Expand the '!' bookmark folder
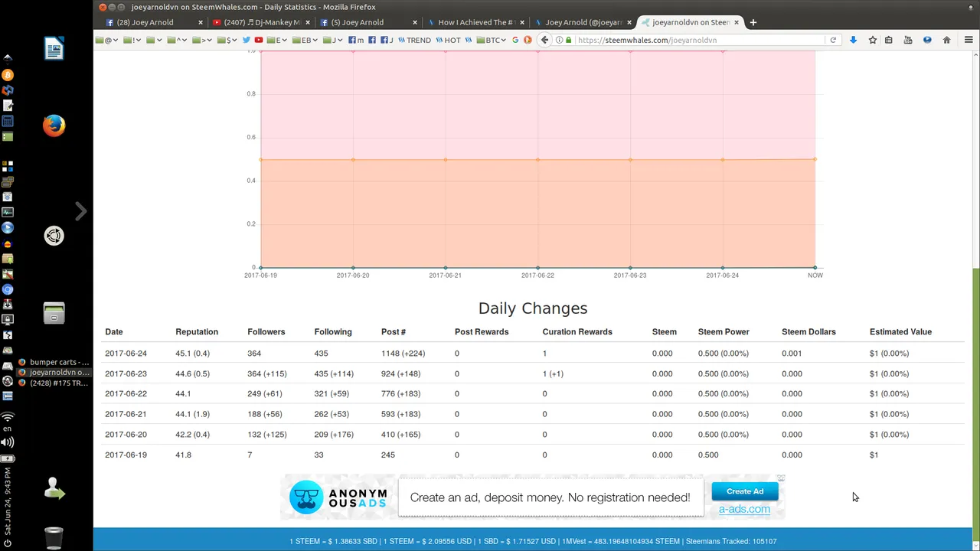Screen dimensions: 980x551 131,40
